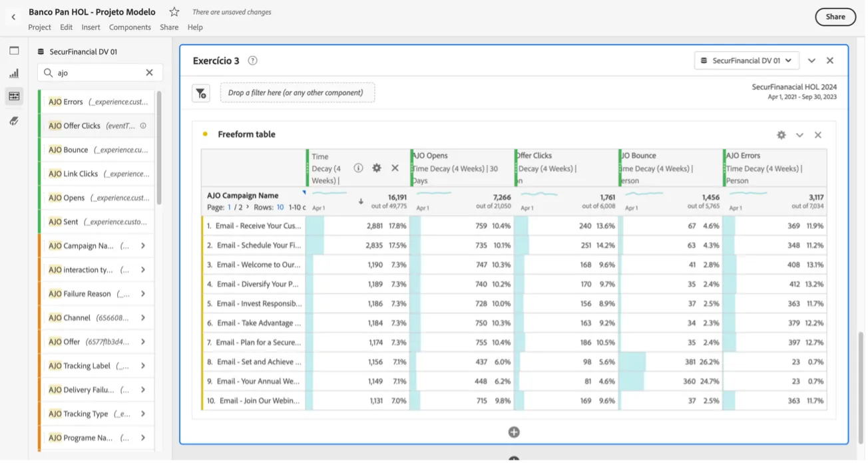The image size is (868, 463).
Task: Open the Visualizations bar-chart icon in the left rail
Action: click(14, 73)
